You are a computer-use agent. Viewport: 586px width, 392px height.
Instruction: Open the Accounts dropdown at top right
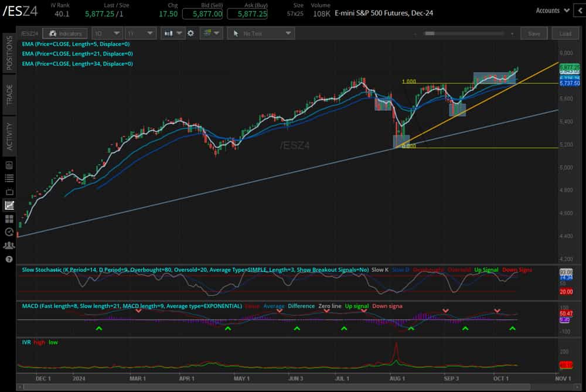pos(551,10)
